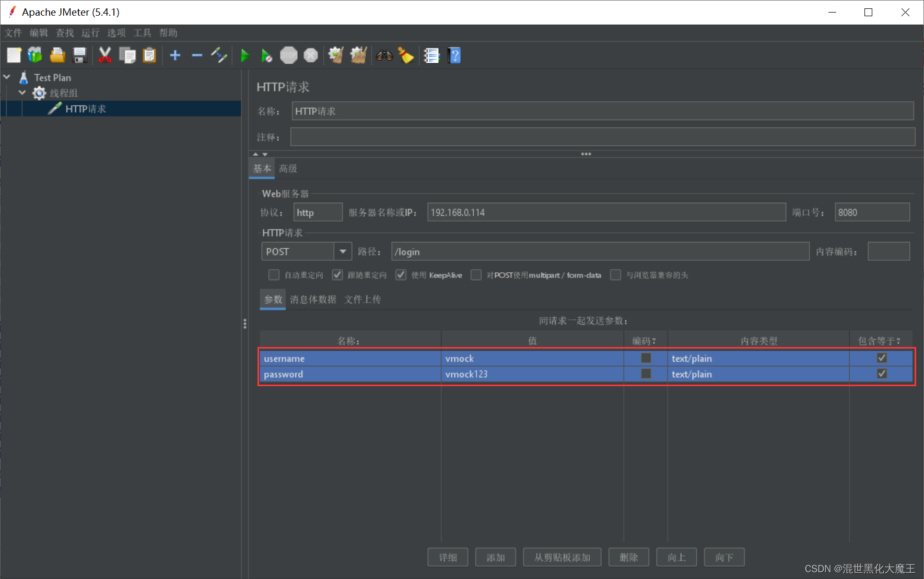924x579 pixels.
Task: Start test without pauses icon
Action: (x=266, y=55)
